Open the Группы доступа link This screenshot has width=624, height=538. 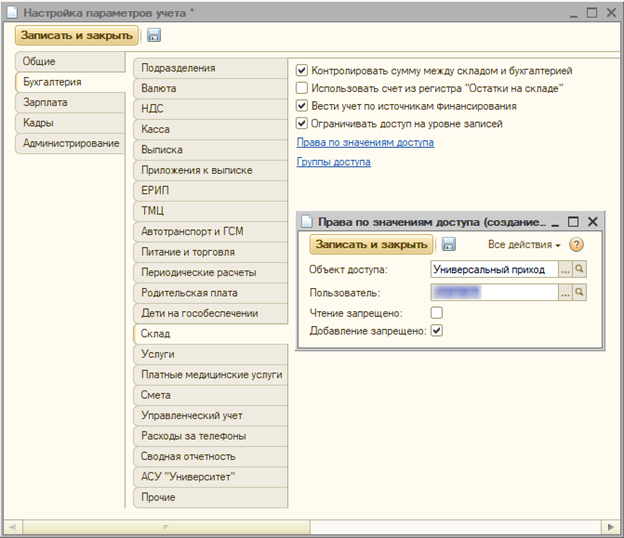(333, 162)
